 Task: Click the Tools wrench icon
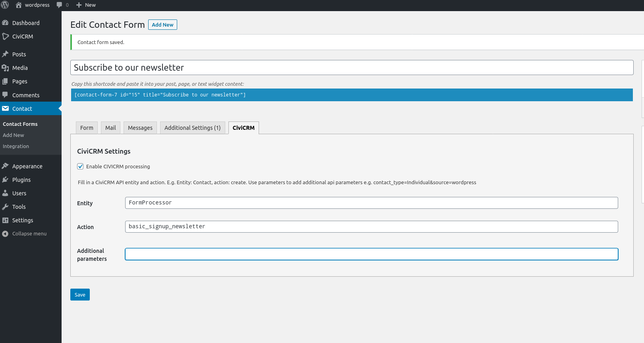[5, 207]
